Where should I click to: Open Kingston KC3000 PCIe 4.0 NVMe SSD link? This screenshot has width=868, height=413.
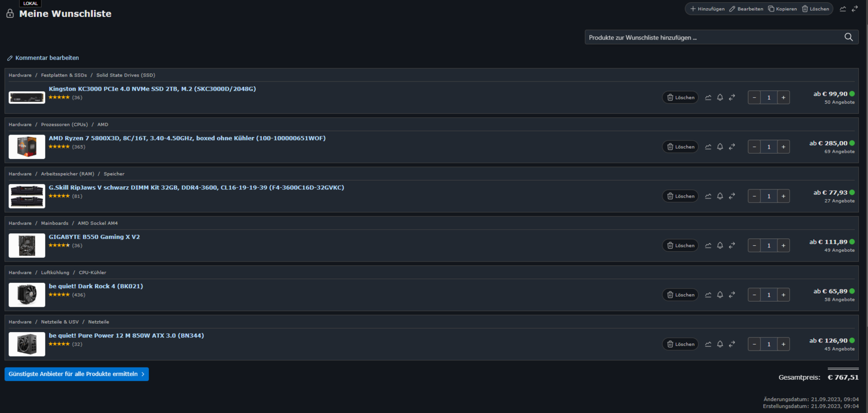pos(152,89)
